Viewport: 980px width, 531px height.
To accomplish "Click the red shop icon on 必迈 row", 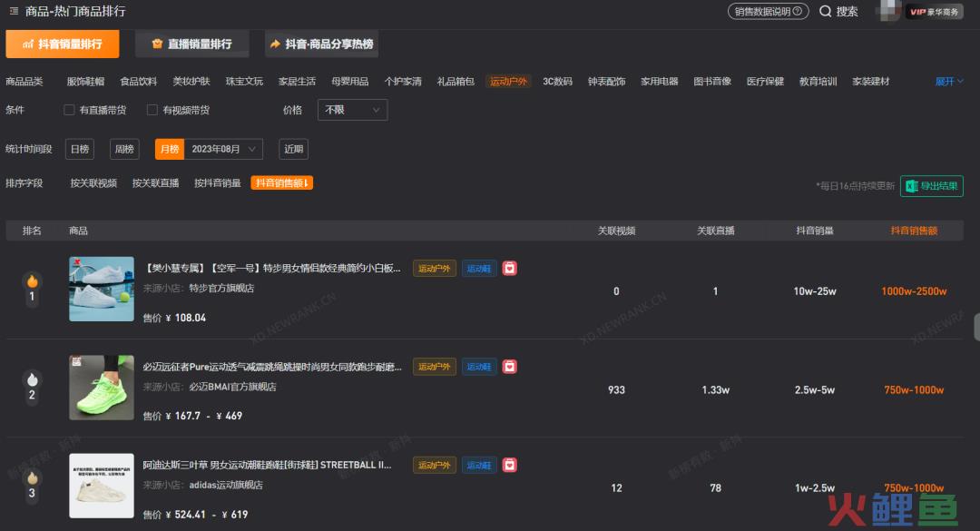I will click(x=510, y=367).
